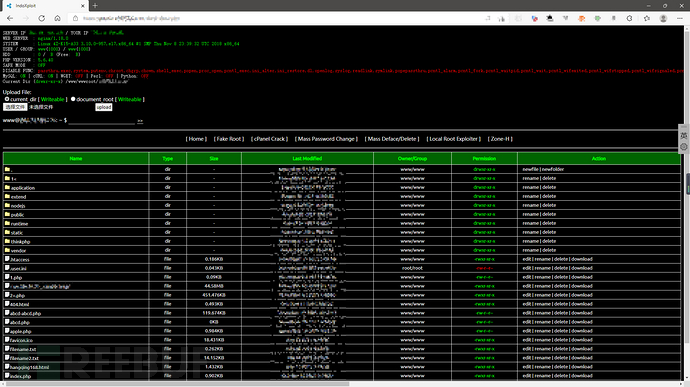Click the favicon.ico file icon
The width and height of the screenshot is (690, 387).
(7, 340)
